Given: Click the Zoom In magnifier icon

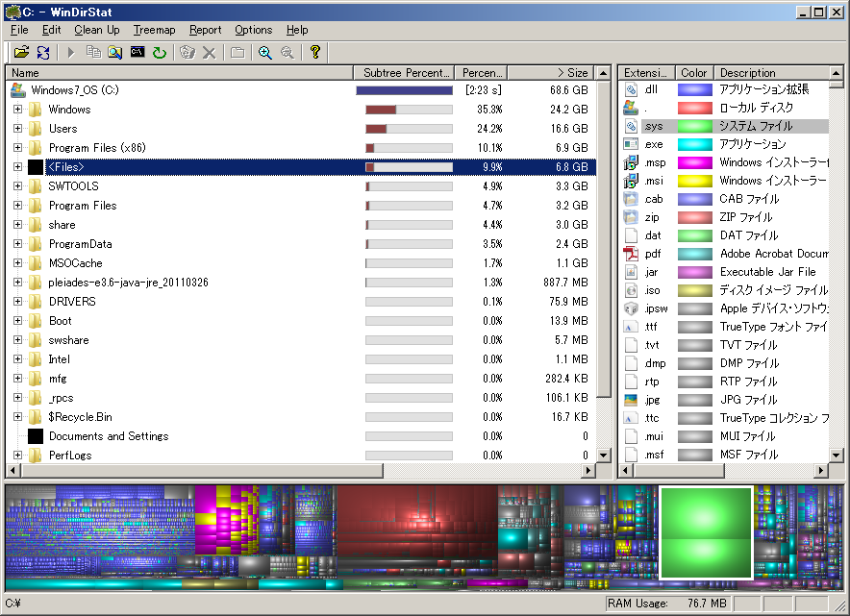Looking at the screenshot, I should click(265, 52).
